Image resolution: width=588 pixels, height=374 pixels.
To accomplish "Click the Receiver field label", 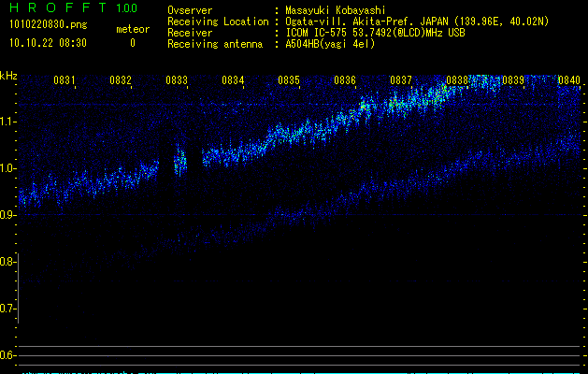I will [190, 33].
